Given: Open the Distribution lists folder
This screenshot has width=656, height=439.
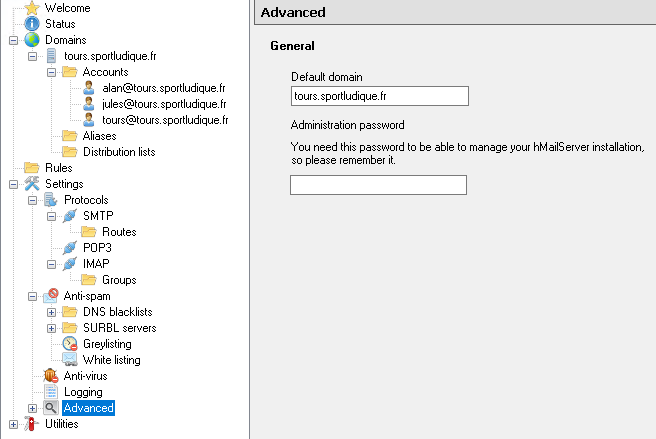Looking at the screenshot, I should pos(119,152).
